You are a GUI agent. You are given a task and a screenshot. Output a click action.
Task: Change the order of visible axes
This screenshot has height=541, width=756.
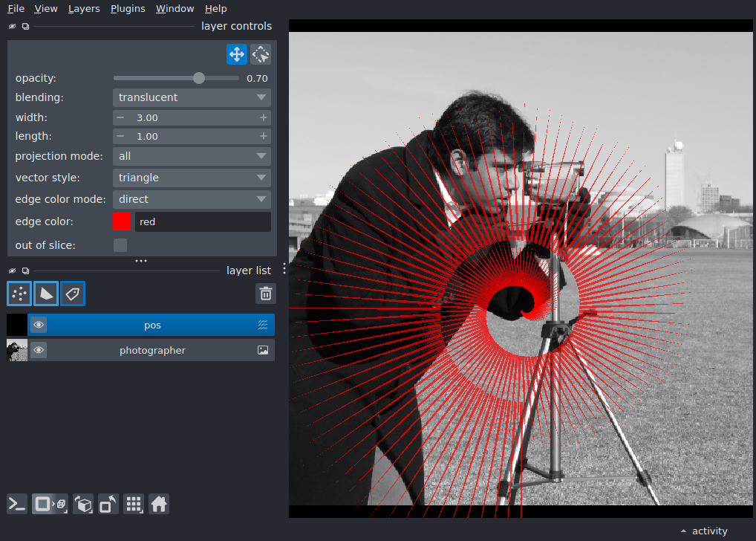pos(83,505)
